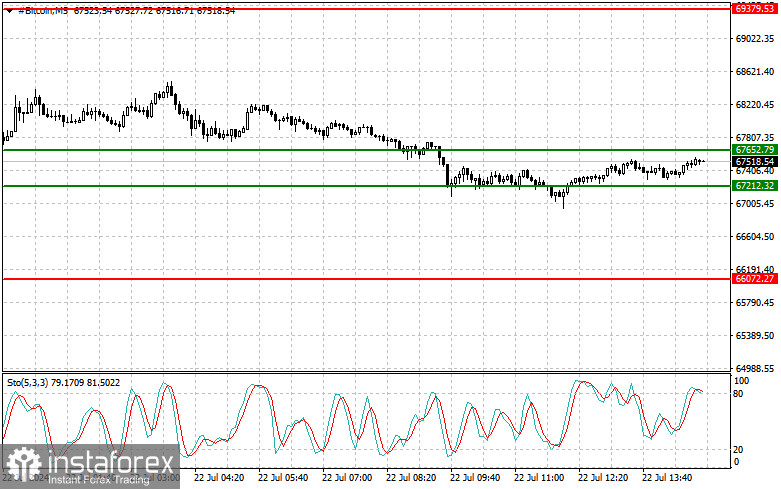Click the 67005.45 price axis value
Screen dimensions: 781x489
pyautogui.click(x=755, y=203)
